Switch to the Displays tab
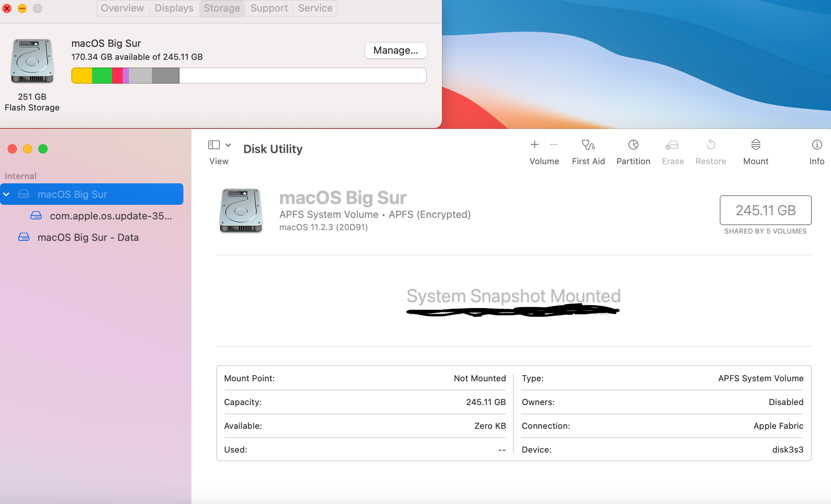Viewport: 831px width, 504px height. [174, 8]
